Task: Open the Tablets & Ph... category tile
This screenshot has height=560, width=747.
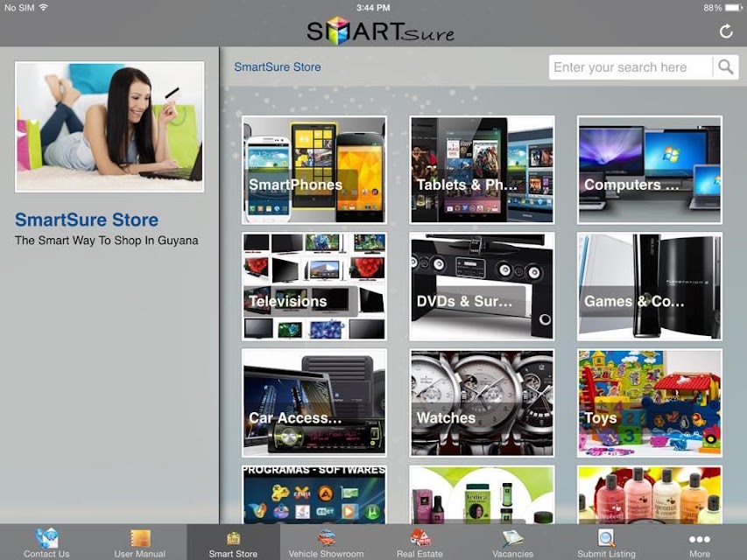Action: click(x=483, y=170)
